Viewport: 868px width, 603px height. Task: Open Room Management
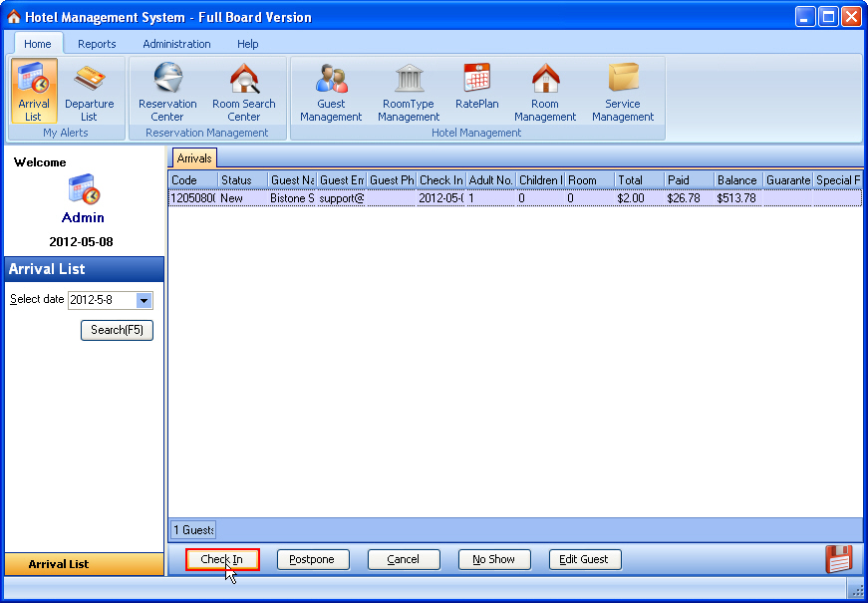coord(545,91)
